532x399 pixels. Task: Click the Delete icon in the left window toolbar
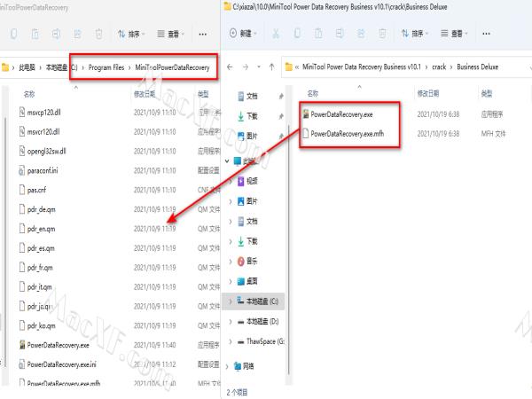pyautogui.click(x=98, y=34)
